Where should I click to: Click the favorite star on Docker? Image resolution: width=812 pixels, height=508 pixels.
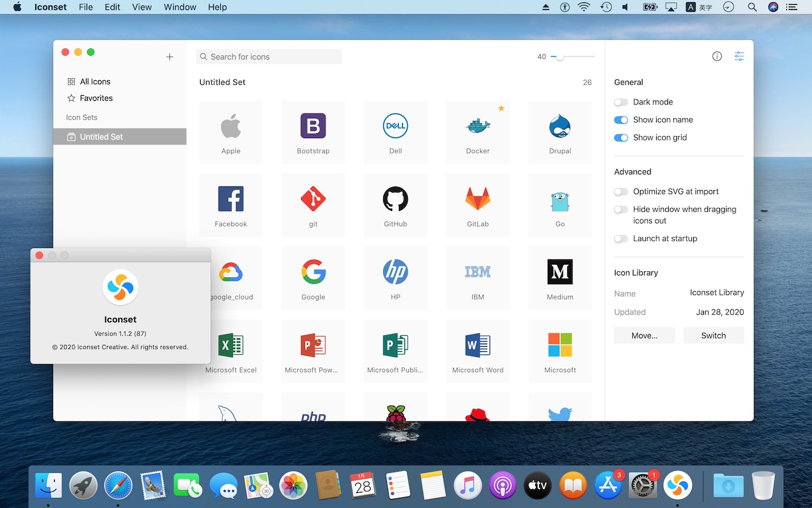pyautogui.click(x=502, y=108)
